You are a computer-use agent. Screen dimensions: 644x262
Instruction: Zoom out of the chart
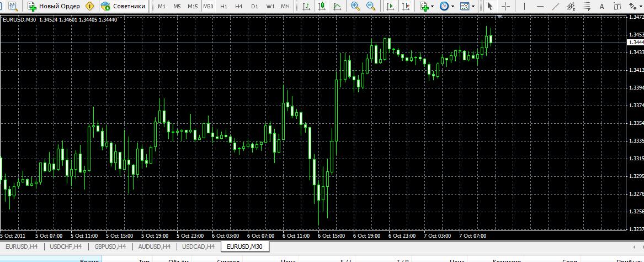371,6
